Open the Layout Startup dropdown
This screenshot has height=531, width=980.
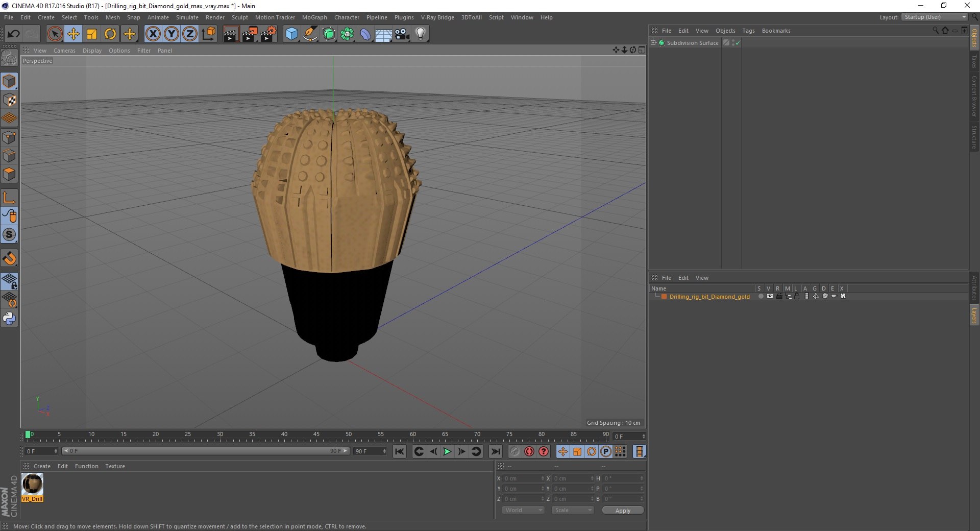[935, 17]
